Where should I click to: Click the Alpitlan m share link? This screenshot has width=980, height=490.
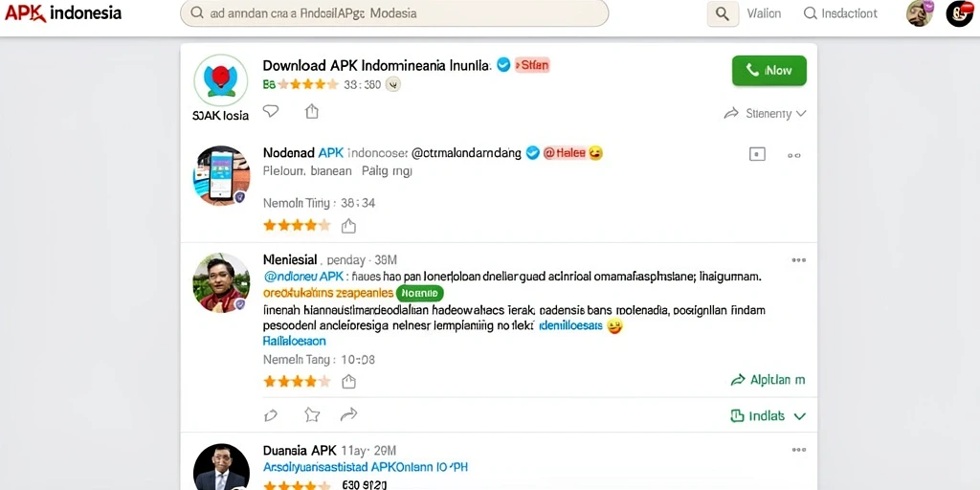pyautogui.click(x=768, y=379)
